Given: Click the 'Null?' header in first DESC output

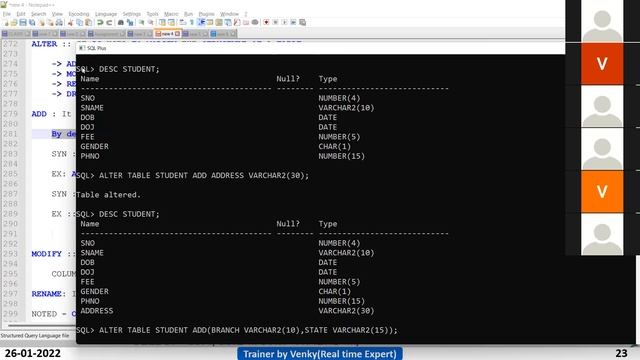Looking at the screenshot, I should tap(288, 79).
